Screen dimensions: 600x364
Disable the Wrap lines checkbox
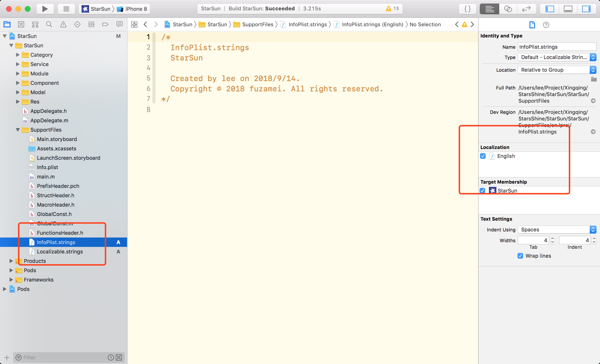(x=520, y=256)
